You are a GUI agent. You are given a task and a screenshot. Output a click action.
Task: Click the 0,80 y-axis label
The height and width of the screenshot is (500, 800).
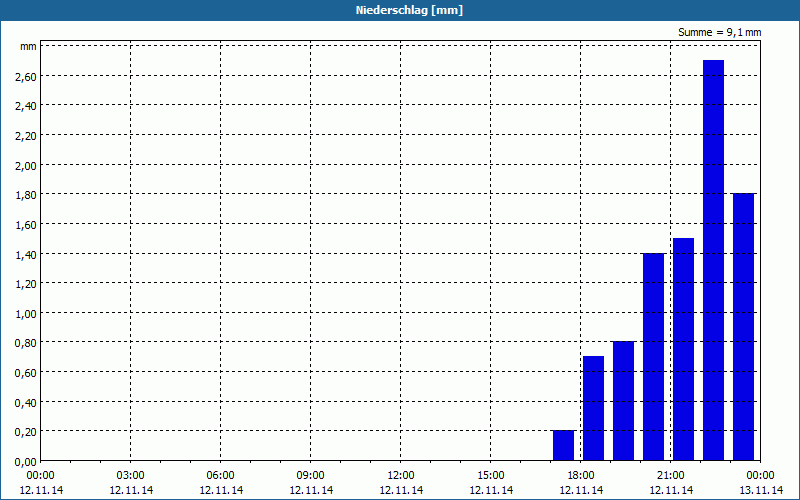[26, 343]
